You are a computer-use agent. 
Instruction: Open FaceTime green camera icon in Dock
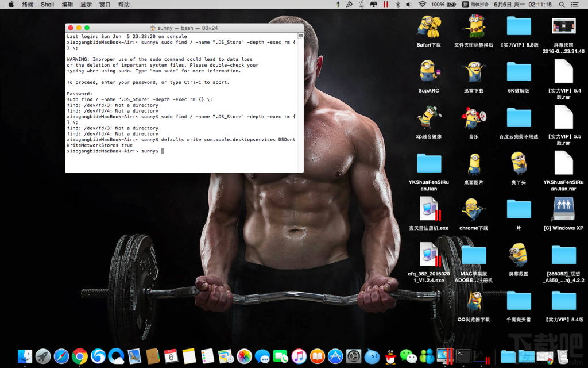point(280,356)
